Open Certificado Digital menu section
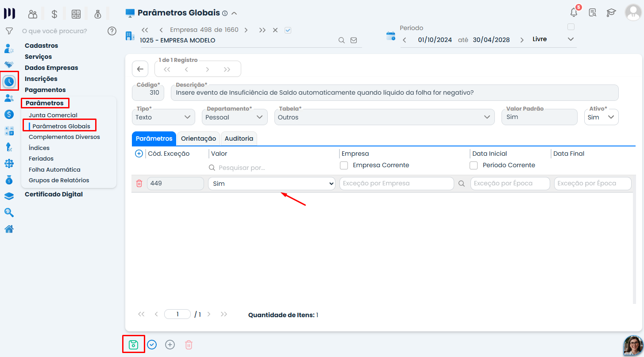This screenshot has width=644, height=357. tap(54, 194)
